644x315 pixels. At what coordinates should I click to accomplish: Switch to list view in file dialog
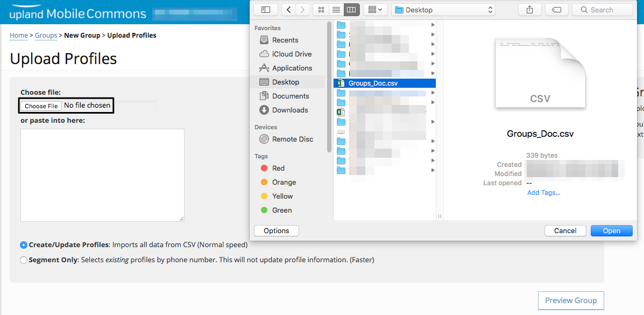click(336, 10)
